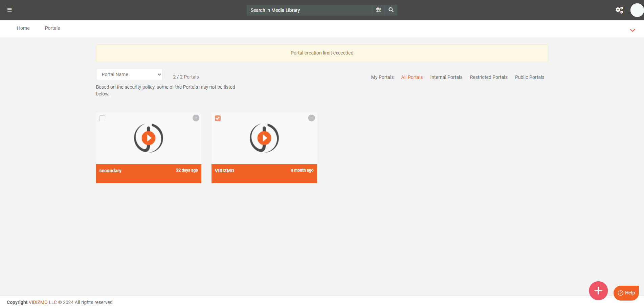This screenshot has height=308, width=644.
Task: Select the All Portals filter
Action: [x=412, y=77]
